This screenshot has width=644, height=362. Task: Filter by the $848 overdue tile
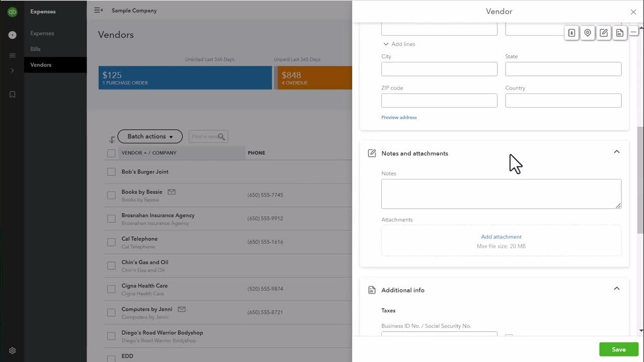pyautogui.click(x=314, y=78)
